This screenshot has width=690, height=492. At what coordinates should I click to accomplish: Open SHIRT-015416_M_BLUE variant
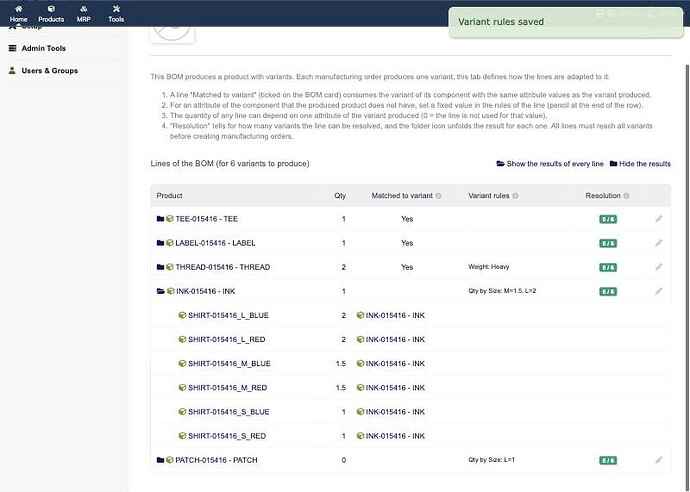click(x=229, y=364)
